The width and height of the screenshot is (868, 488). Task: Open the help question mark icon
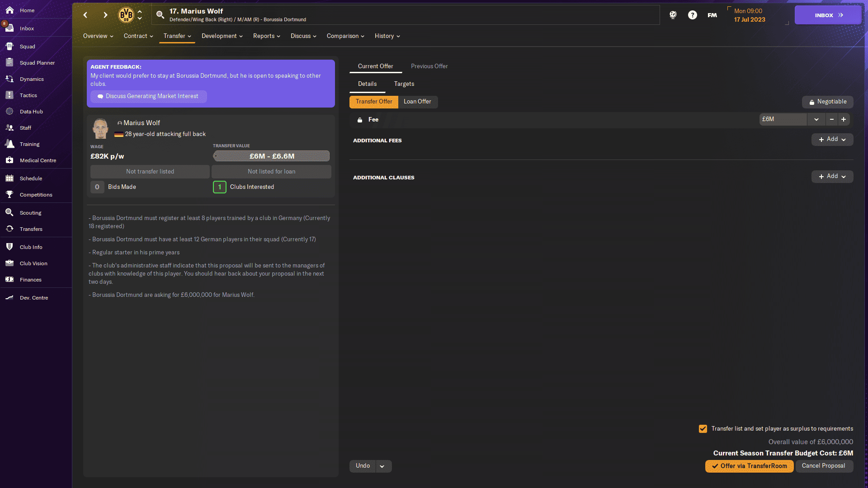pos(692,15)
